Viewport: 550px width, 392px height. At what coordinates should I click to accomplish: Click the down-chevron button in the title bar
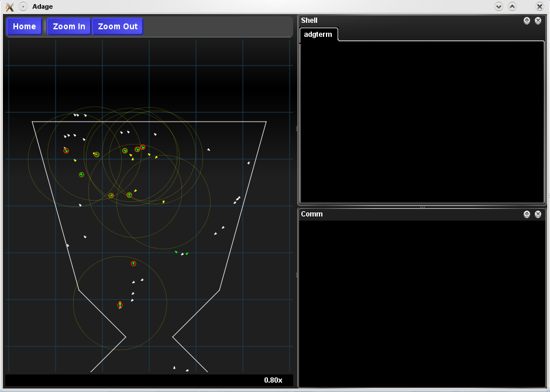pos(499,6)
